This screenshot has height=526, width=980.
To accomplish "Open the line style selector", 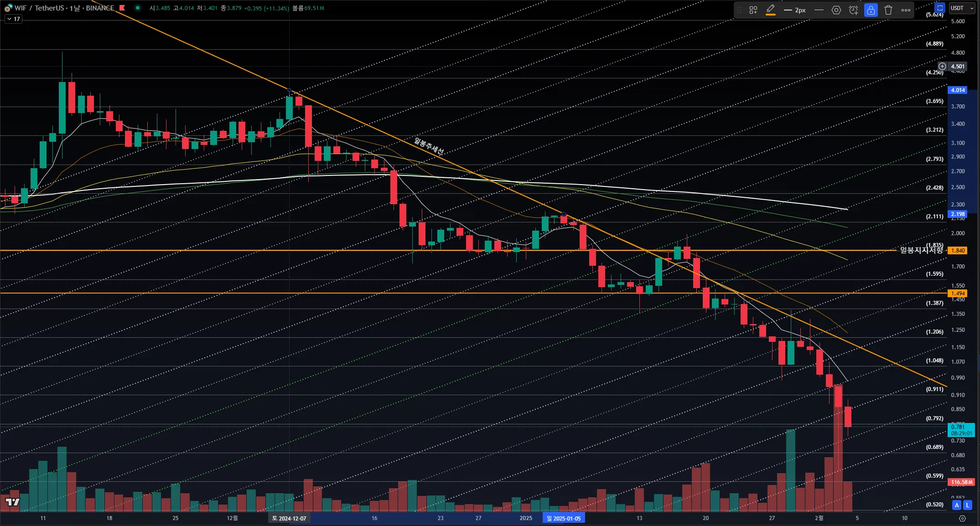I will (819, 10).
